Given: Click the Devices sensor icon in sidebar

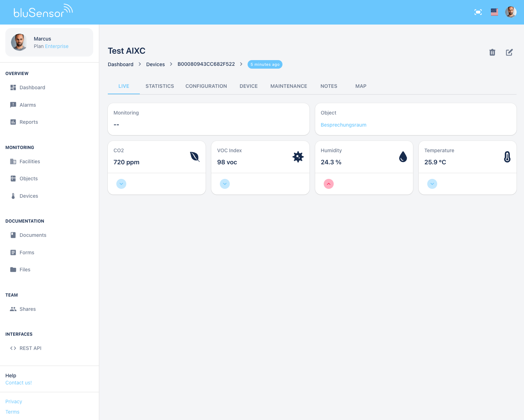Looking at the screenshot, I should point(13,196).
